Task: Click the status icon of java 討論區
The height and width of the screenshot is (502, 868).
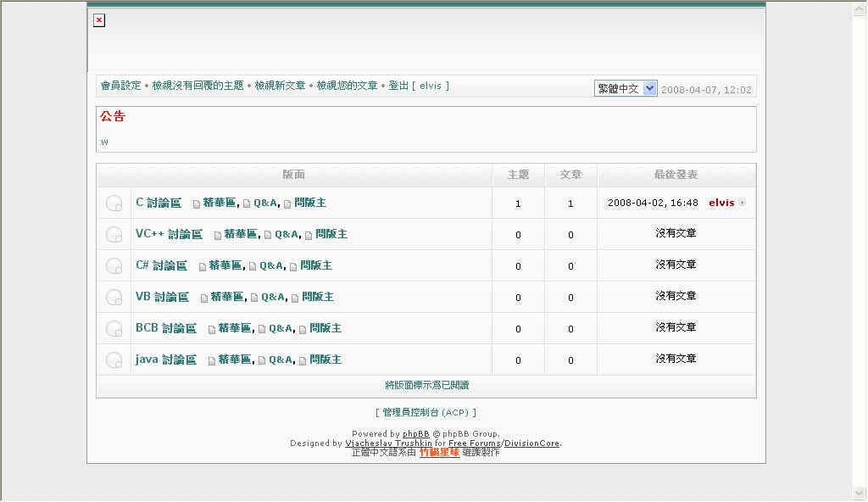Action: click(x=114, y=360)
